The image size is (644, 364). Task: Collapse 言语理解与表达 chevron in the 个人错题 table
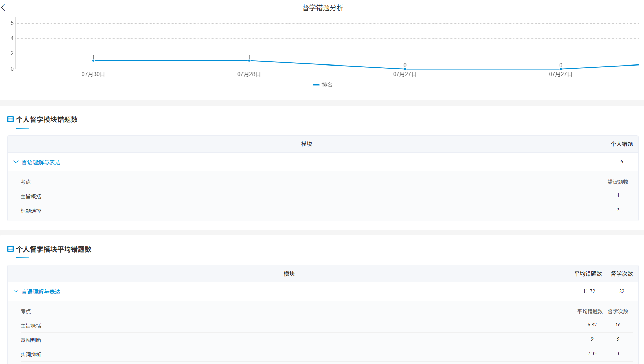pos(16,162)
